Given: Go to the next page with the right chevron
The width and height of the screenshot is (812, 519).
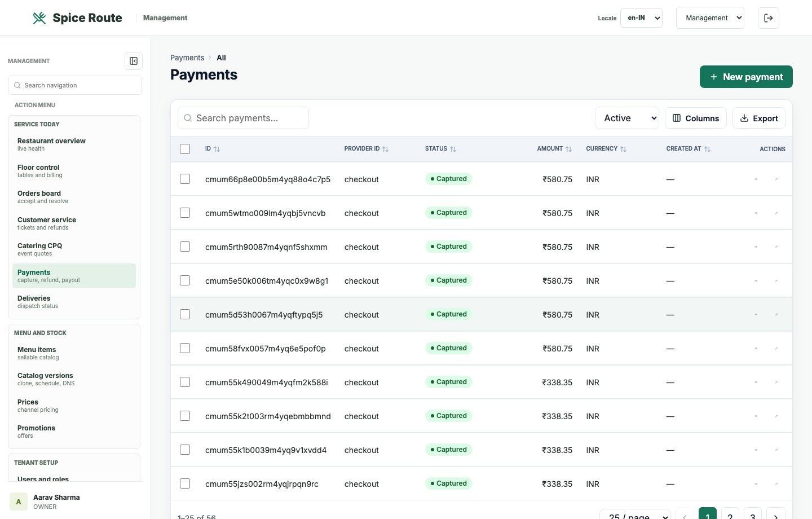Looking at the screenshot, I should tap(776, 516).
